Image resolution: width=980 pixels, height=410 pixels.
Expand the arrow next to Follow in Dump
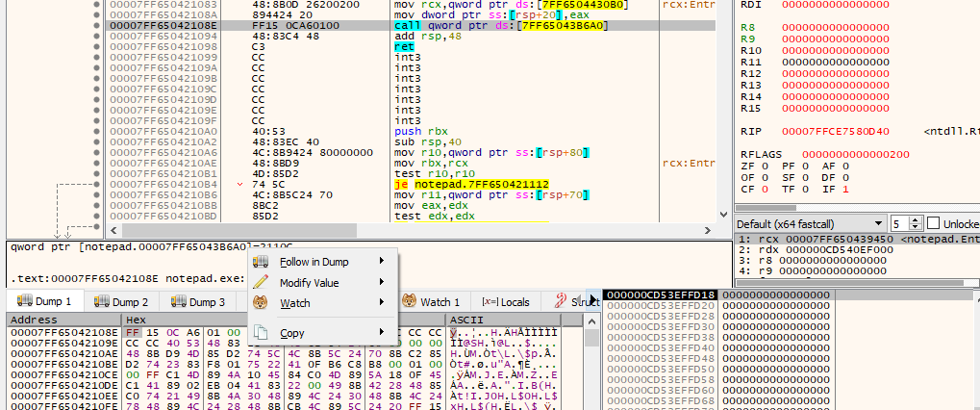pyautogui.click(x=381, y=262)
